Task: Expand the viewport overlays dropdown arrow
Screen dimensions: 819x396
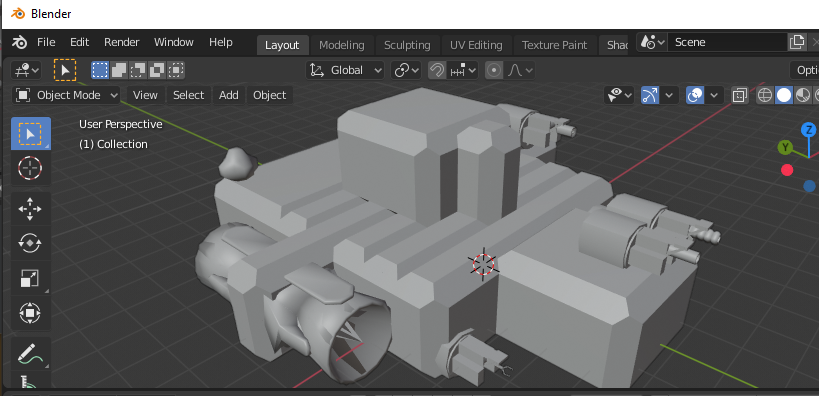Action: tap(714, 95)
